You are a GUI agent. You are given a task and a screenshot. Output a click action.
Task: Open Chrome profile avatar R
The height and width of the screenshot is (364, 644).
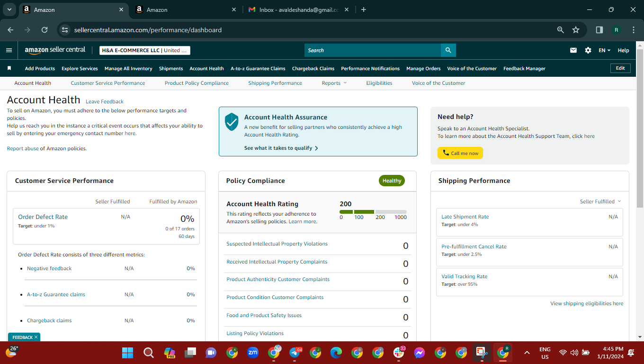[616, 30]
